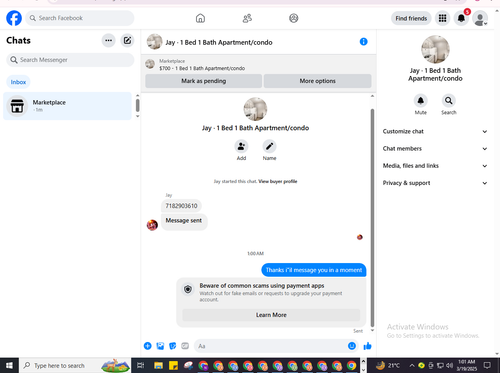Click the Mute bell icon in right panel
Image resolution: width=500 pixels, height=373 pixels.
[x=421, y=100]
